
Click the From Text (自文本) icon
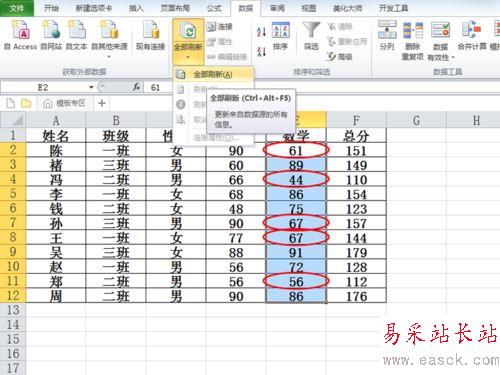point(77,36)
